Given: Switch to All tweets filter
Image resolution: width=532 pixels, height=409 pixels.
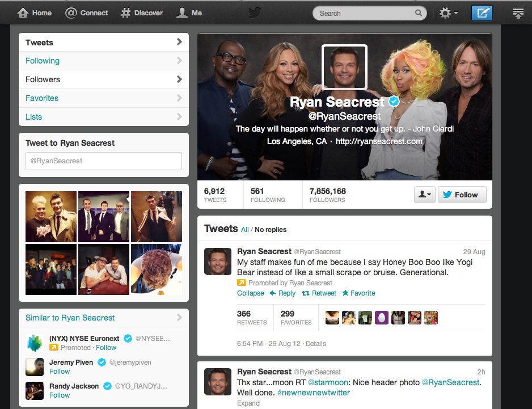Looking at the screenshot, I should pos(244,230).
